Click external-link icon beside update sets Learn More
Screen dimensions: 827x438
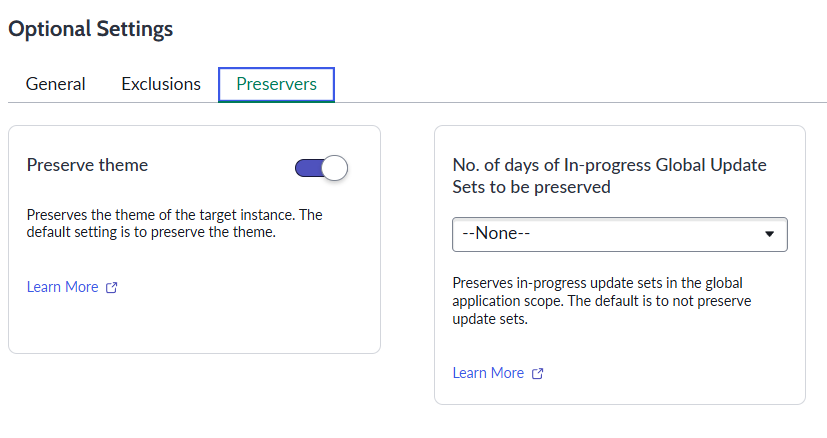[x=538, y=374]
